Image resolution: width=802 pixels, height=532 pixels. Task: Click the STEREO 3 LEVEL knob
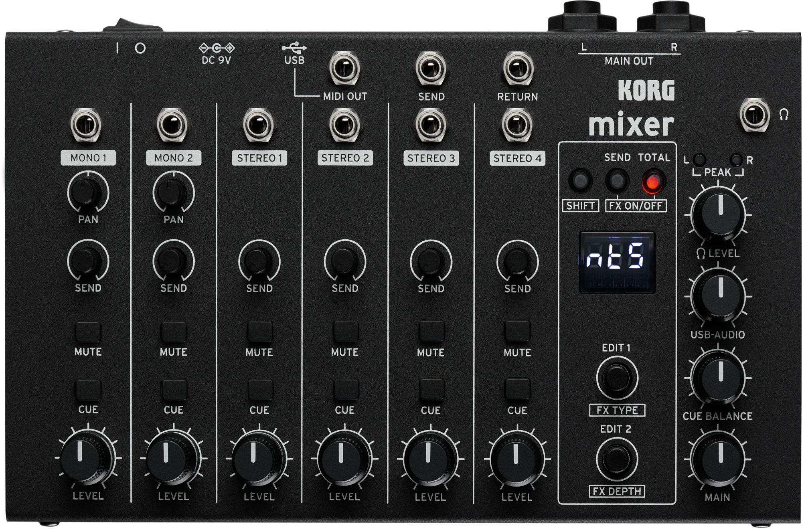click(430, 459)
